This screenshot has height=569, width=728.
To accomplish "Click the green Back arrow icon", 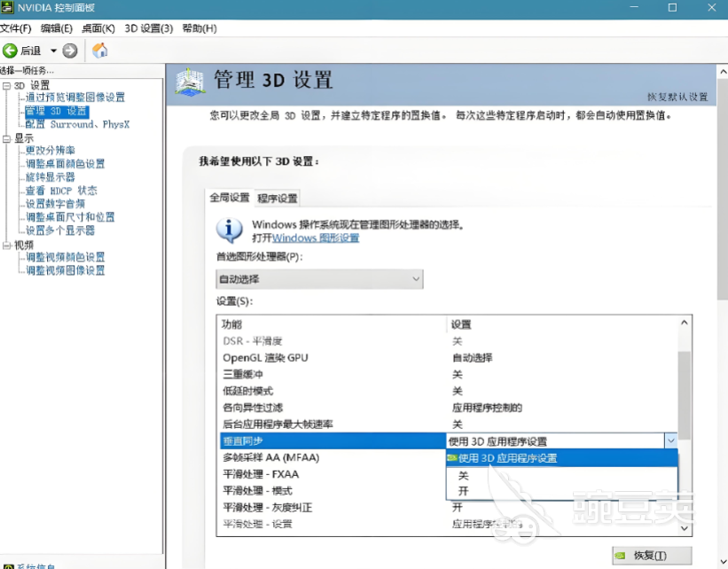I will 10,51.
